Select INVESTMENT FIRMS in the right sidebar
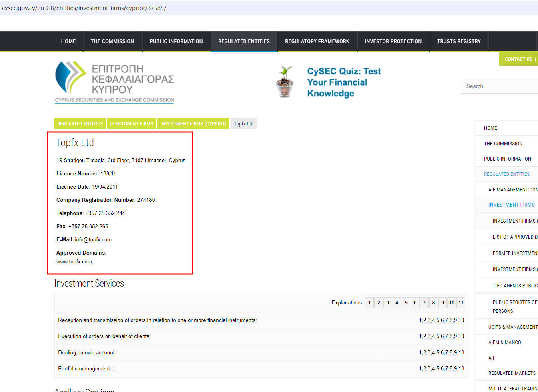538x392 pixels. (507, 205)
